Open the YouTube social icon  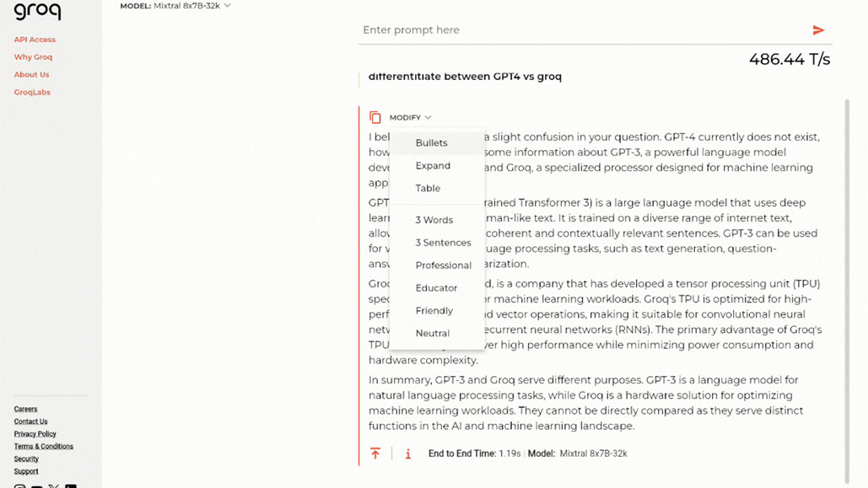coord(37,485)
